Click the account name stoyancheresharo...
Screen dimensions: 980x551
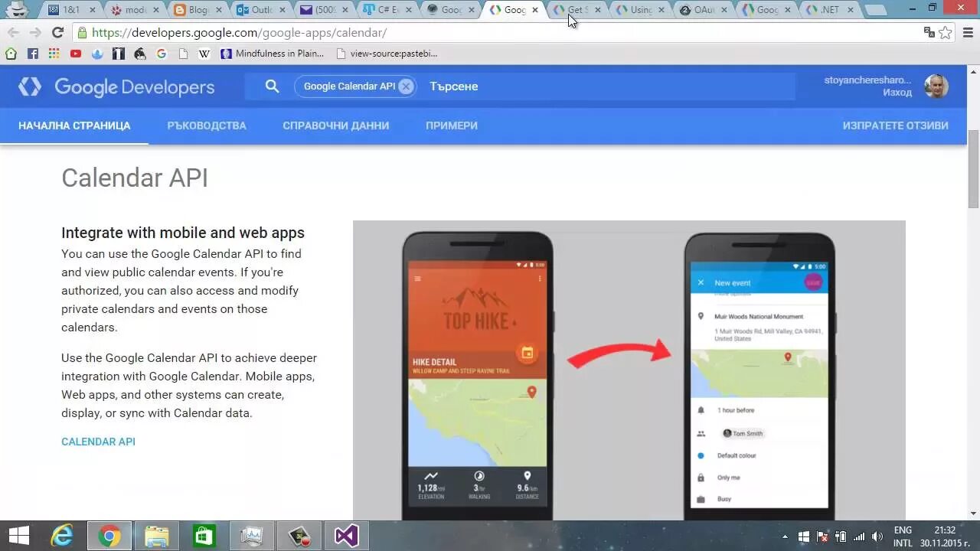coord(867,80)
